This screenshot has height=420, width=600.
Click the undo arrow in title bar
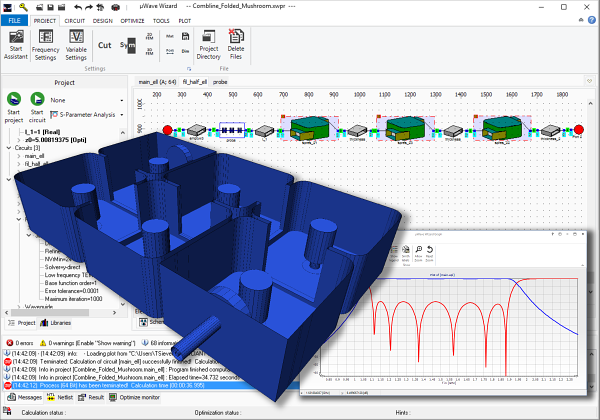click(x=77, y=6)
